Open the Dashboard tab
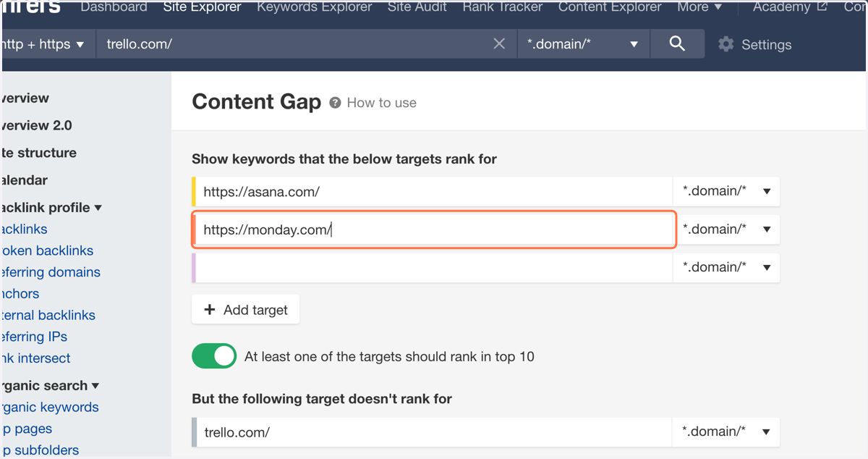The image size is (868, 459). coord(114,7)
